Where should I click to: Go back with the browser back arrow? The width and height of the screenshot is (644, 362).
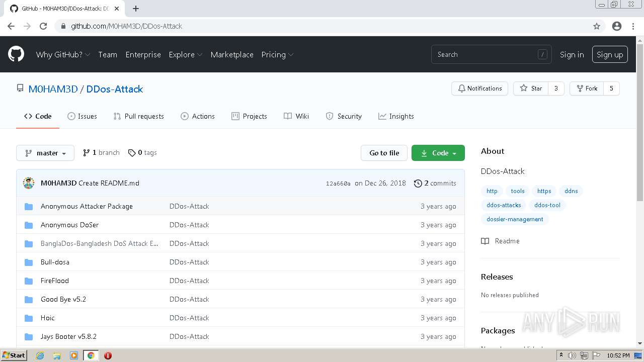11,26
